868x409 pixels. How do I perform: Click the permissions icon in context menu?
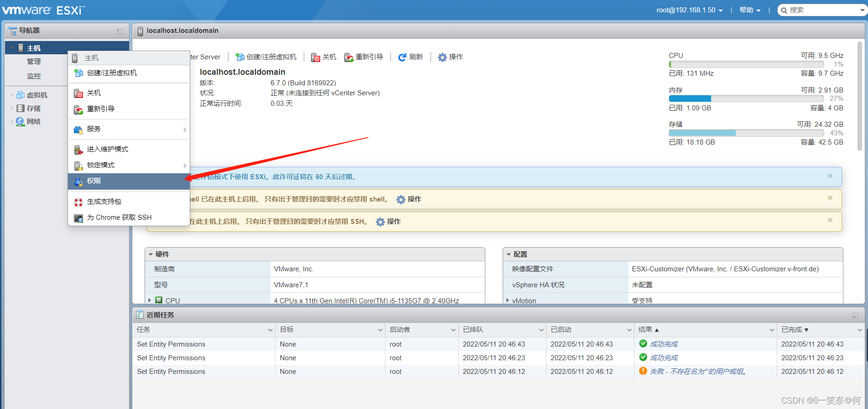click(x=78, y=181)
